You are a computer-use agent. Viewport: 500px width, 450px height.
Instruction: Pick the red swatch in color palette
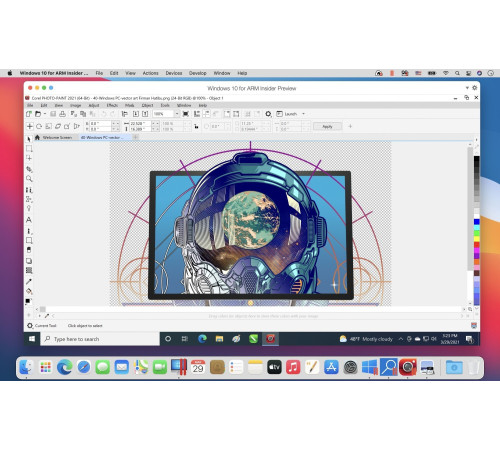477,245
